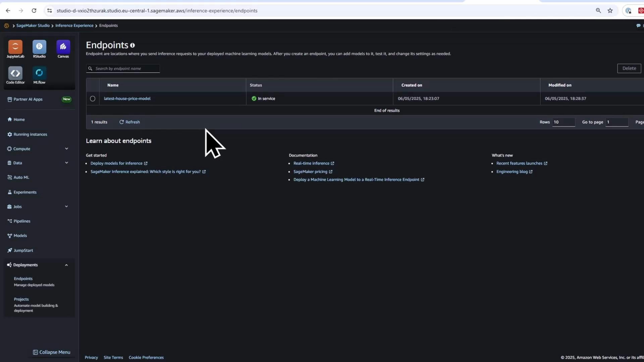The image size is (644, 362).
Task: Refresh the endpoints list
Action: coord(130,122)
